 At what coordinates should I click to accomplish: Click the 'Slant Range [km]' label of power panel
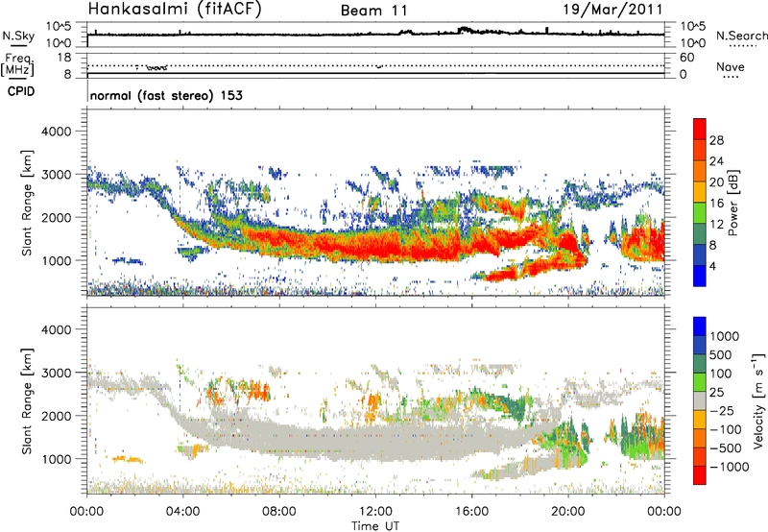pyautogui.click(x=27, y=203)
